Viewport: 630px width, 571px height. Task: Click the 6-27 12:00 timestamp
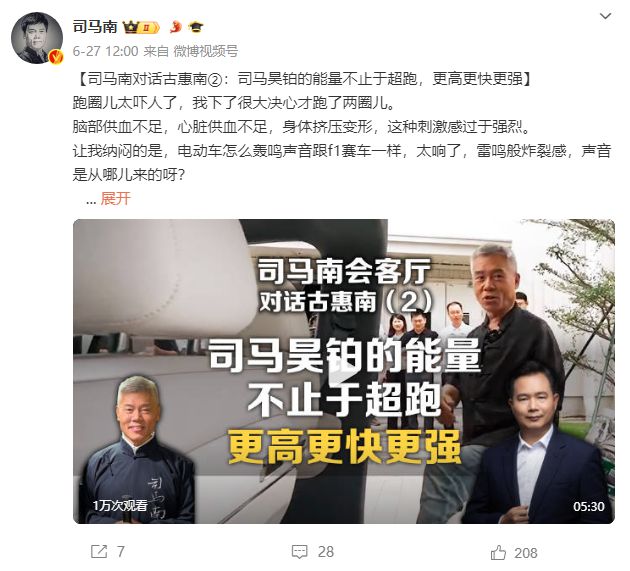(105, 51)
